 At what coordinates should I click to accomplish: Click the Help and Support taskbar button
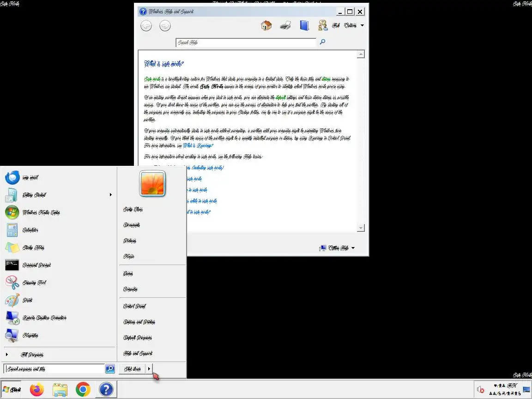[x=106, y=389]
